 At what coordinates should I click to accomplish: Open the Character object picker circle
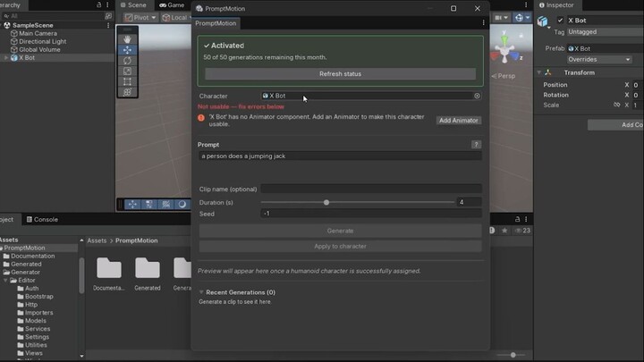[x=477, y=96]
